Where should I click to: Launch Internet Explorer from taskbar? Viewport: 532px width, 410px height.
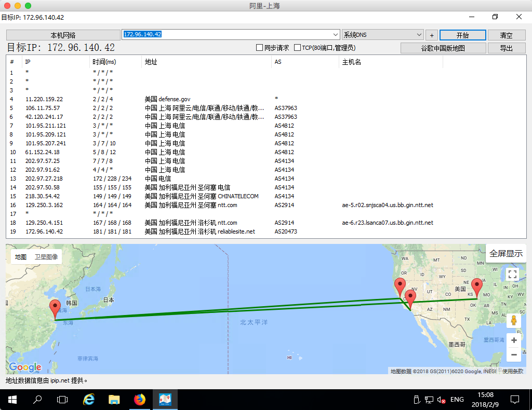point(89,400)
